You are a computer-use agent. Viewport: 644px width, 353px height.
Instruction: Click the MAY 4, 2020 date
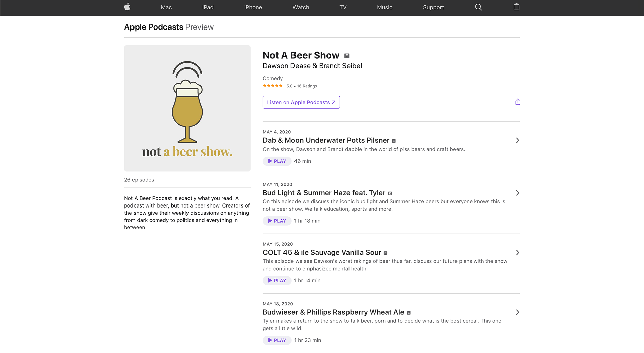point(277,132)
